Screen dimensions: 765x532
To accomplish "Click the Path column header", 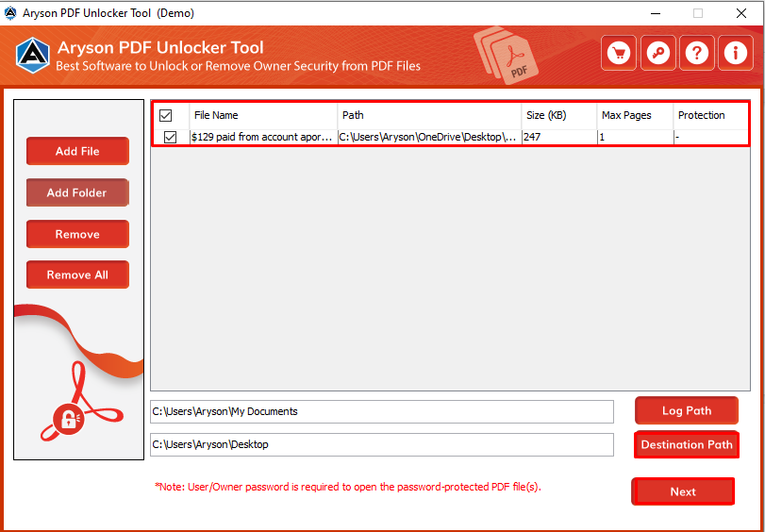I will click(x=429, y=116).
